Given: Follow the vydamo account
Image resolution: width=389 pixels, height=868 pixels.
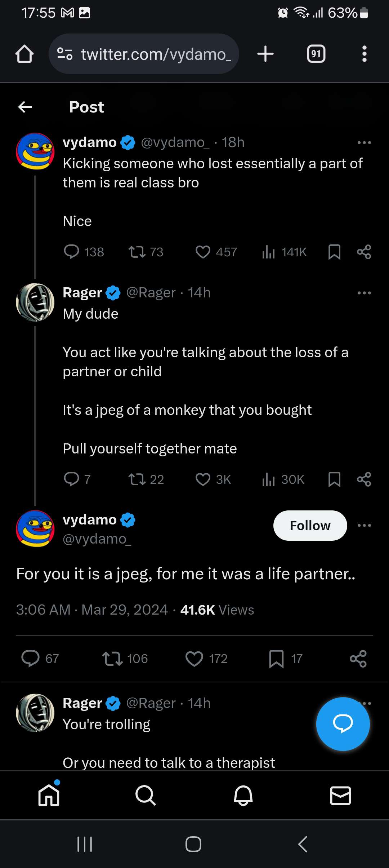Looking at the screenshot, I should pos(310,526).
